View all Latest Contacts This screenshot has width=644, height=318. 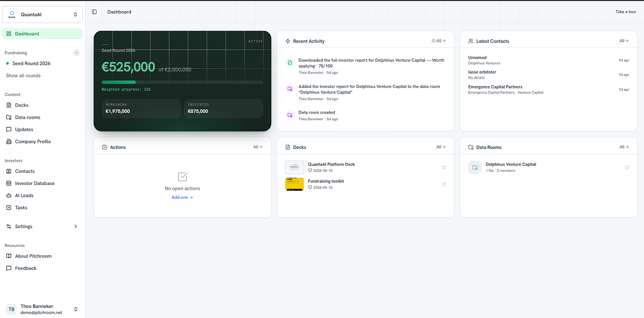[x=624, y=41]
